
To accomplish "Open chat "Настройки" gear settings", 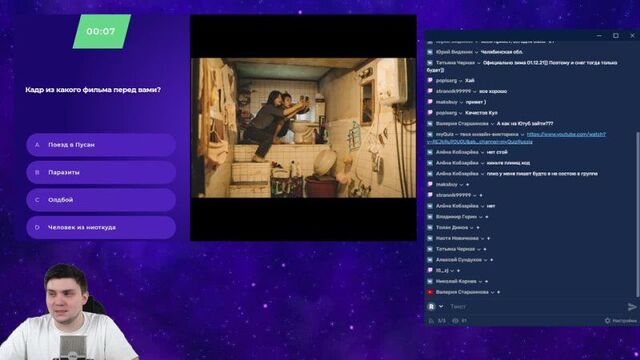I will tap(620, 321).
